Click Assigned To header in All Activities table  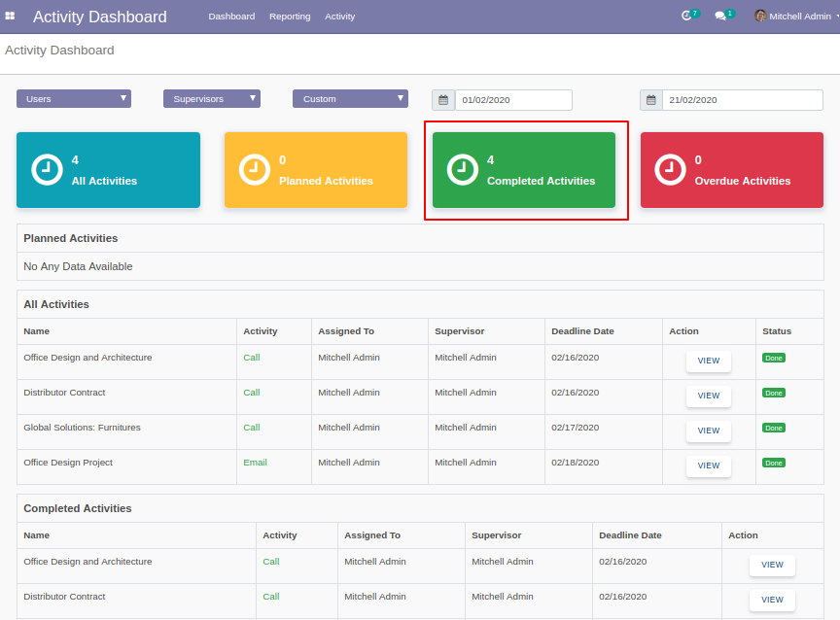coord(346,330)
